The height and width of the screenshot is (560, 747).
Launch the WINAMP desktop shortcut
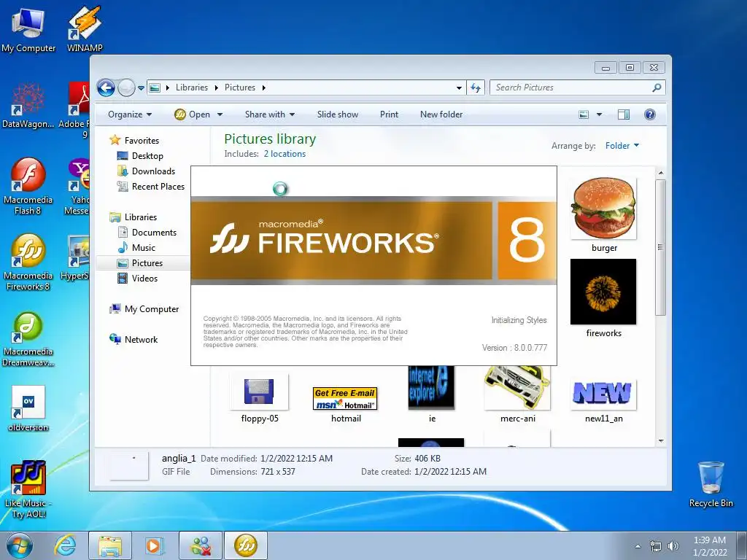click(85, 28)
